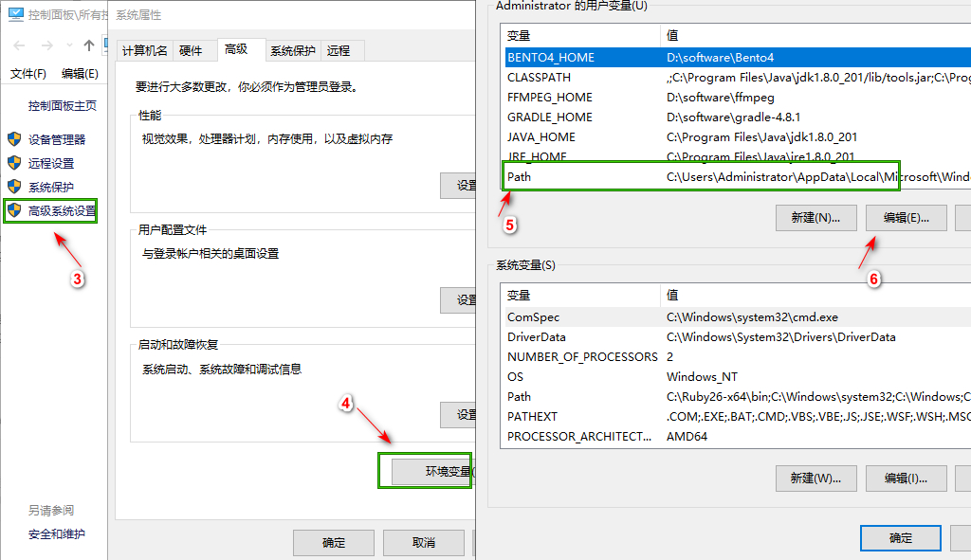Select CLASSPATH user variable row
Image resolution: width=971 pixels, height=560 pixels.
click(738, 78)
